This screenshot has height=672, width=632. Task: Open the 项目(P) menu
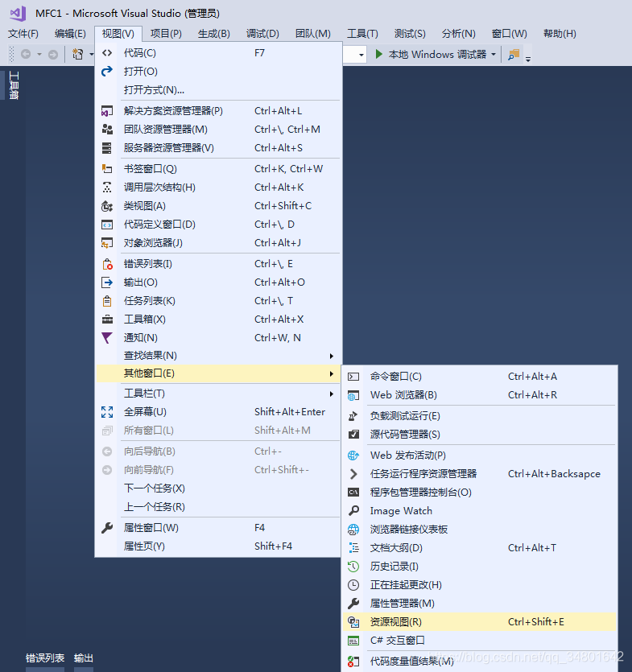pos(166,34)
